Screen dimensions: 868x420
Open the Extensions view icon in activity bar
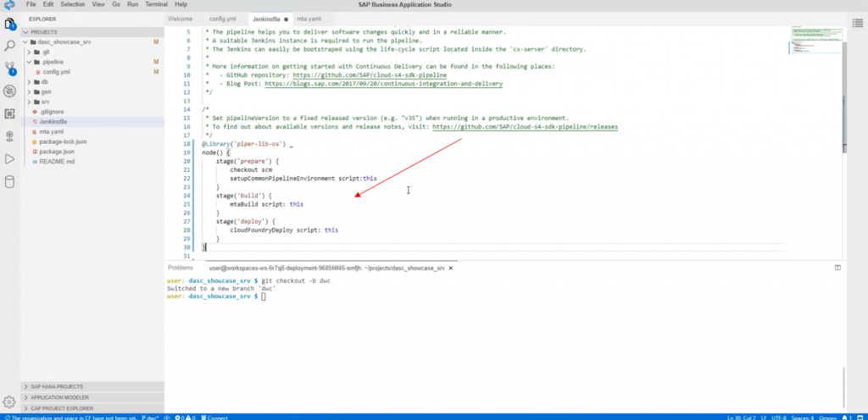tap(9, 113)
